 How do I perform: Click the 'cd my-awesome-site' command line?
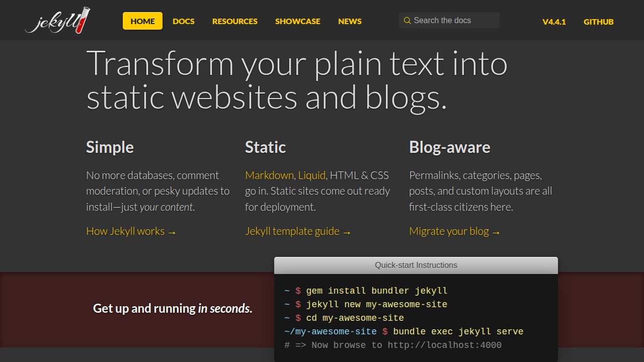355,318
